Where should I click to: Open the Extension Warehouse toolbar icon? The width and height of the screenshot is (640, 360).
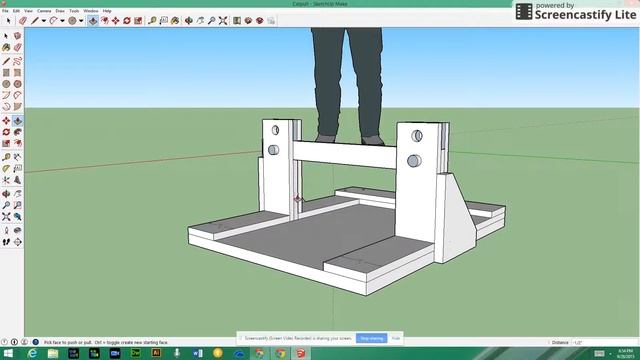coord(260,20)
